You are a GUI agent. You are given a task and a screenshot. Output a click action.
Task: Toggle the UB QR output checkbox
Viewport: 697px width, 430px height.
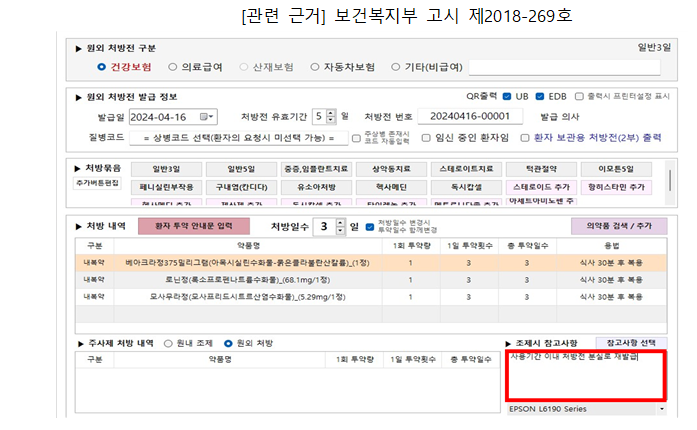pos(507,96)
